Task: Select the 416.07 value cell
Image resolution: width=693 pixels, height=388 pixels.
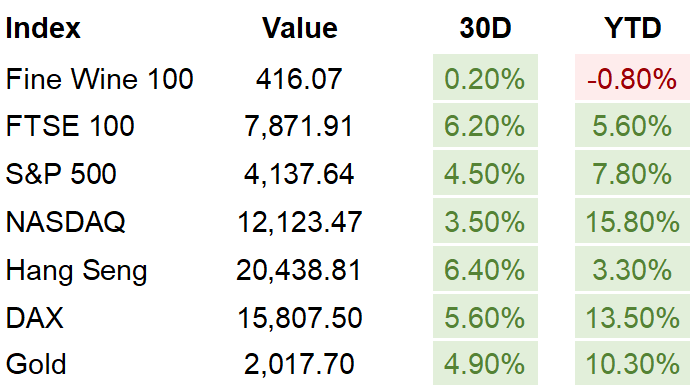Action: (x=299, y=79)
